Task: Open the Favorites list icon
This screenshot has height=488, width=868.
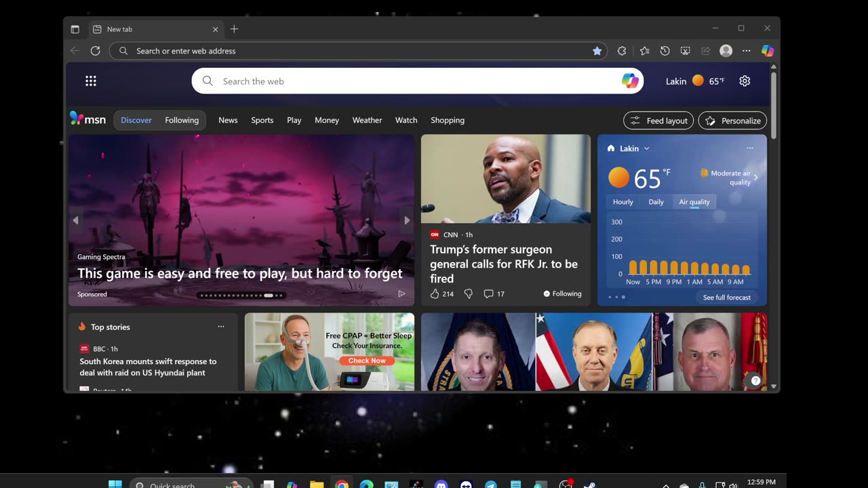Action: tap(644, 51)
